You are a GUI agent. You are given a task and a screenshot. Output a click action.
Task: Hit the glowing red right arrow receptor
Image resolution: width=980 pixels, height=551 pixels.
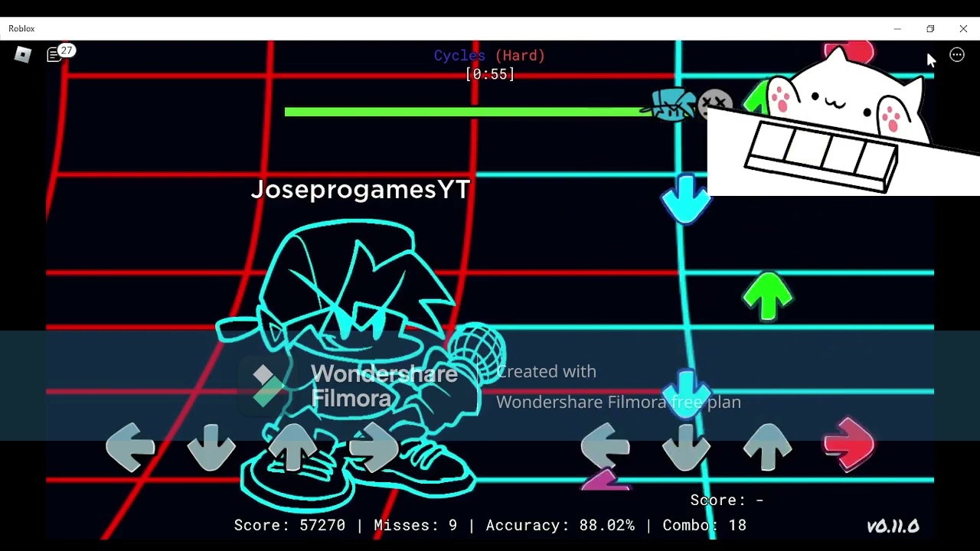(848, 443)
